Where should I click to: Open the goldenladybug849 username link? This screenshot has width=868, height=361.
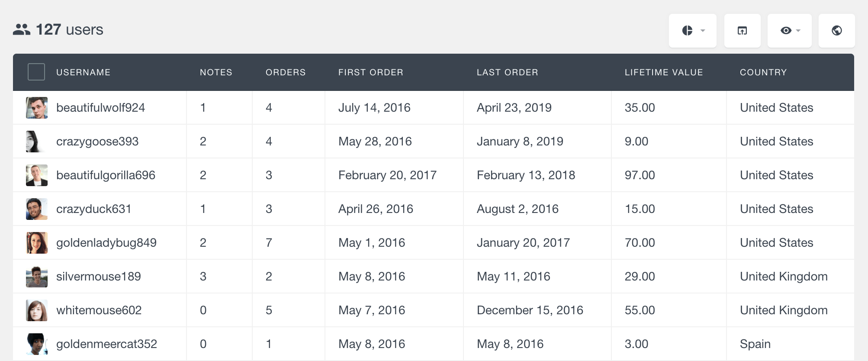(x=106, y=243)
